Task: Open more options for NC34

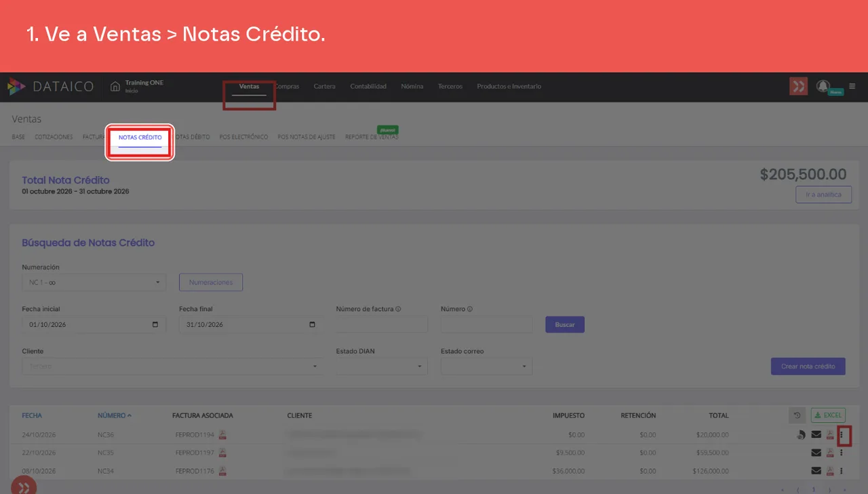Action: coord(842,471)
